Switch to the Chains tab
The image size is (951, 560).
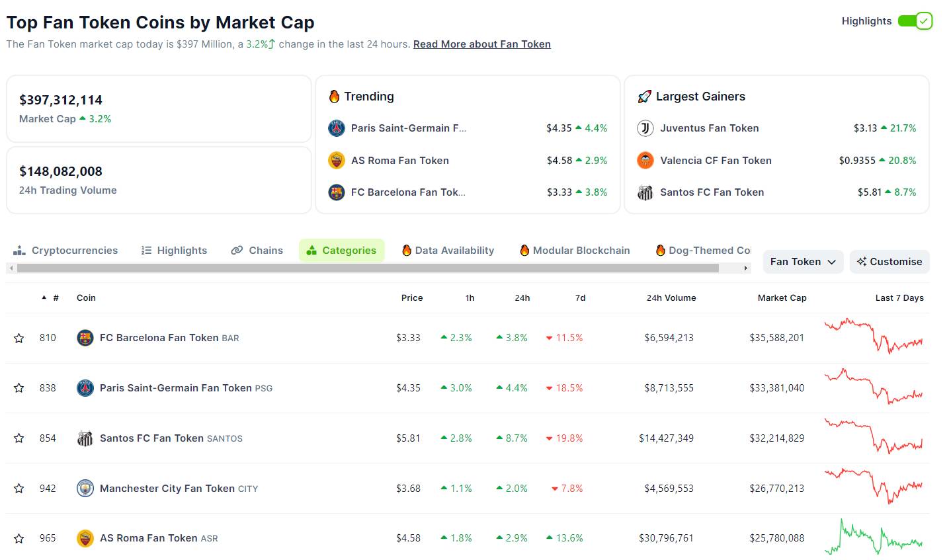coord(257,251)
